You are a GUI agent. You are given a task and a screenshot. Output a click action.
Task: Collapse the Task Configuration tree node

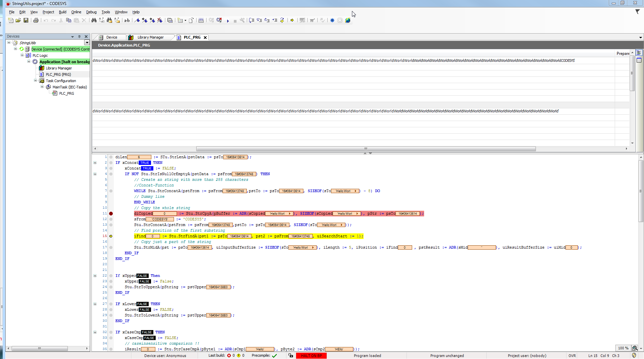pos(36,80)
